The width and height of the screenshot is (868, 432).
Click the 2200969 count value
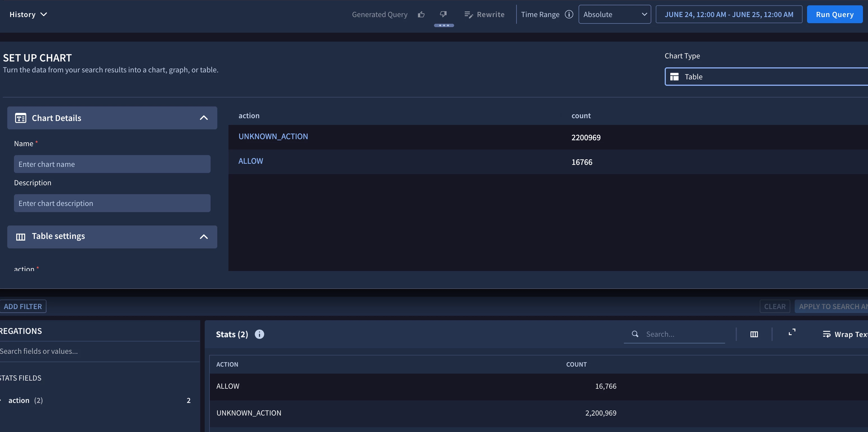tap(586, 137)
